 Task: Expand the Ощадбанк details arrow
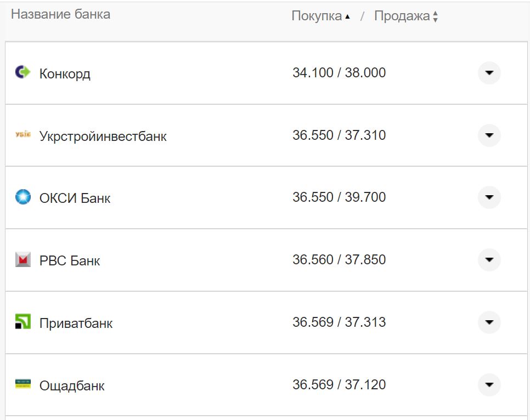489,385
